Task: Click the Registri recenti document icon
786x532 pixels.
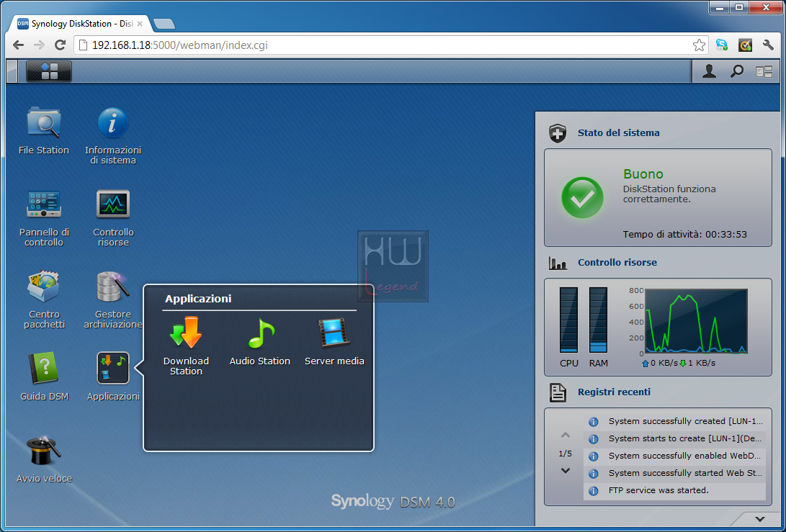Action: click(558, 393)
